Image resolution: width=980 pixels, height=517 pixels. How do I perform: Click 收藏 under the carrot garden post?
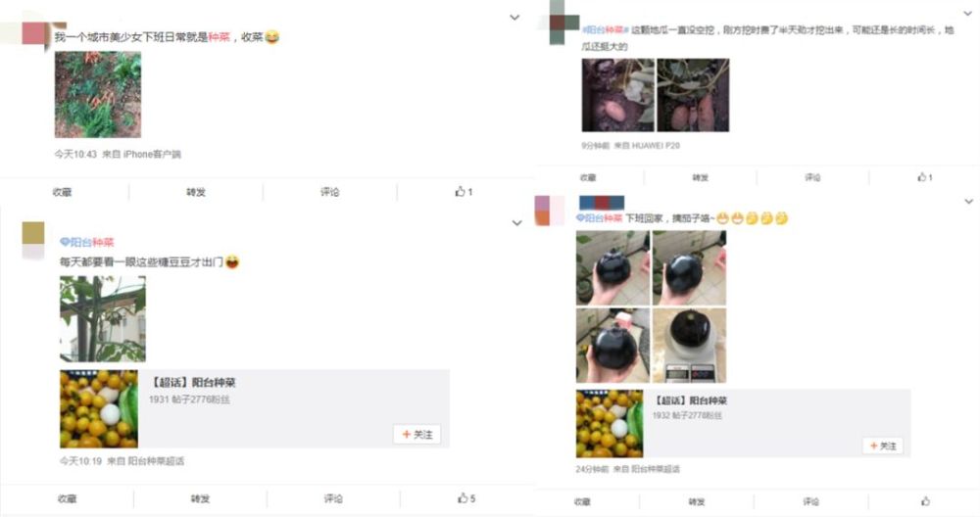(x=62, y=192)
